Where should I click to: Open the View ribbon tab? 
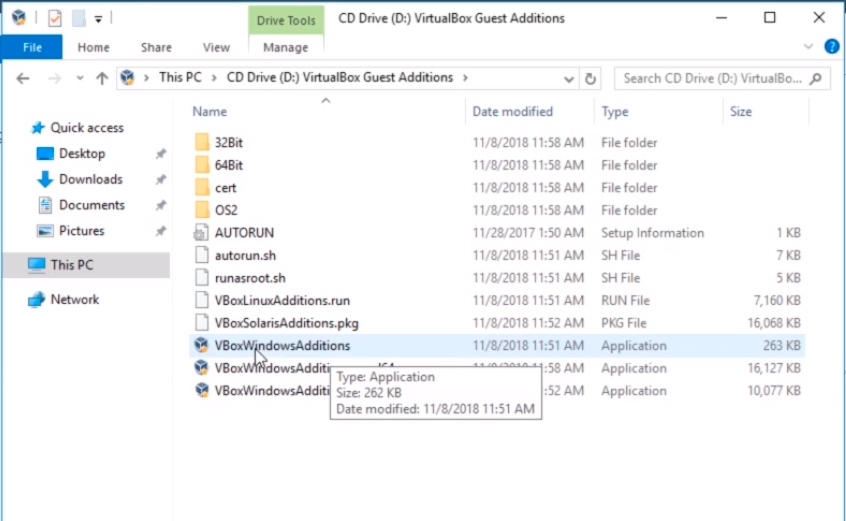coord(216,47)
